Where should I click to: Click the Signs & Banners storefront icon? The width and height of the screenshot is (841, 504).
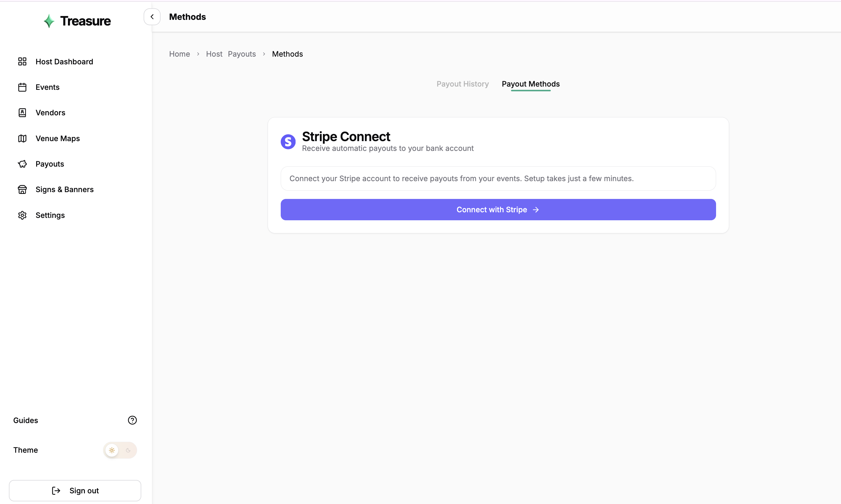click(x=22, y=189)
